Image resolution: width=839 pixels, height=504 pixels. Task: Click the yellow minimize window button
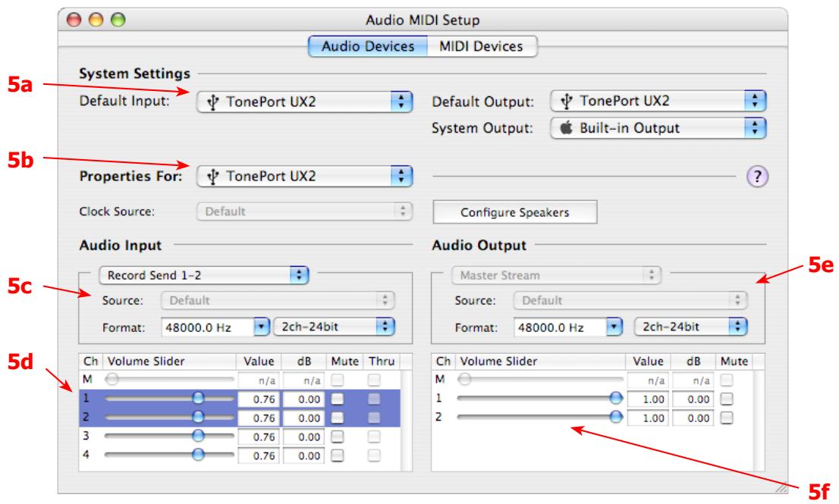tap(96, 20)
